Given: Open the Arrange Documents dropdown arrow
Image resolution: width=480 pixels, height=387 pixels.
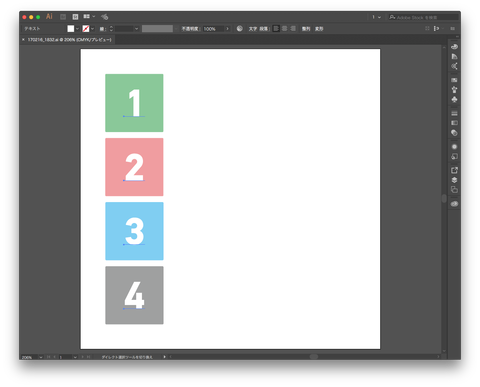Looking at the screenshot, I should click(x=94, y=16).
